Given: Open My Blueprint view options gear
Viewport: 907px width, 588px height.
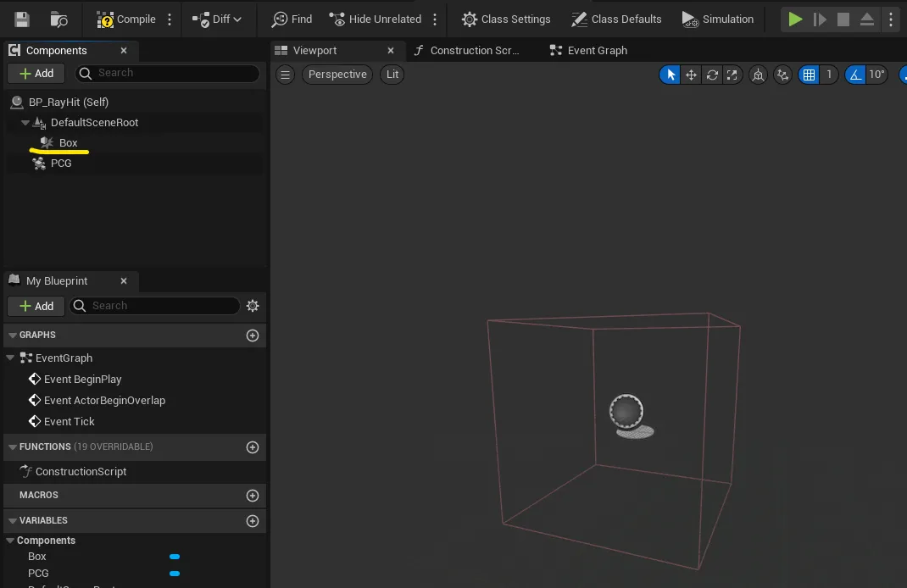Looking at the screenshot, I should tap(253, 306).
